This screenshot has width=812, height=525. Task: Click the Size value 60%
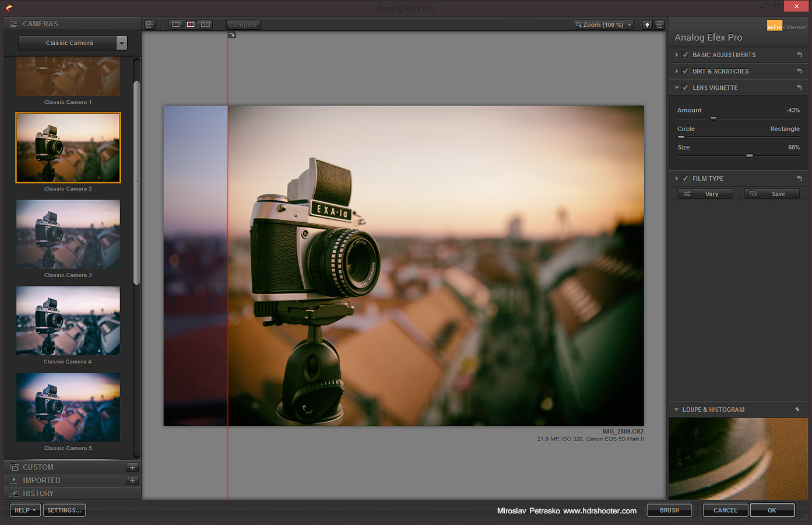coord(794,148)
